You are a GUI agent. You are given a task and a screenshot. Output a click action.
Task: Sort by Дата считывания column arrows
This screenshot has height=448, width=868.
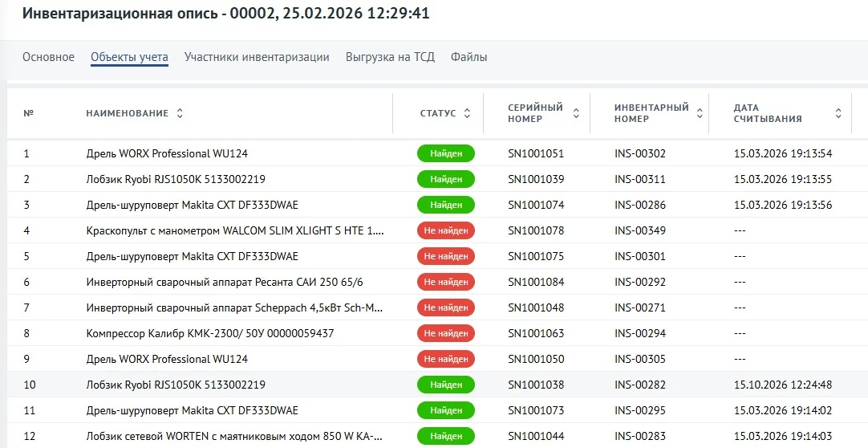(838, 113)
